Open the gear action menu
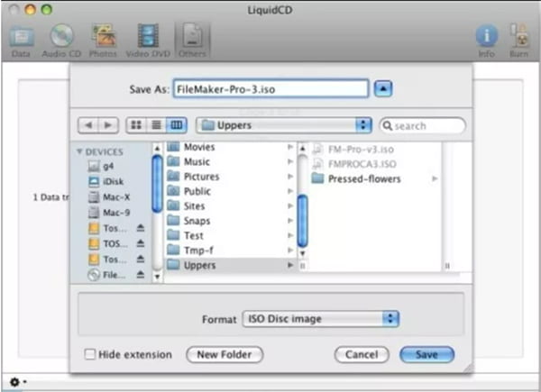This screenshot has height=392, width=541. (18, 382)
